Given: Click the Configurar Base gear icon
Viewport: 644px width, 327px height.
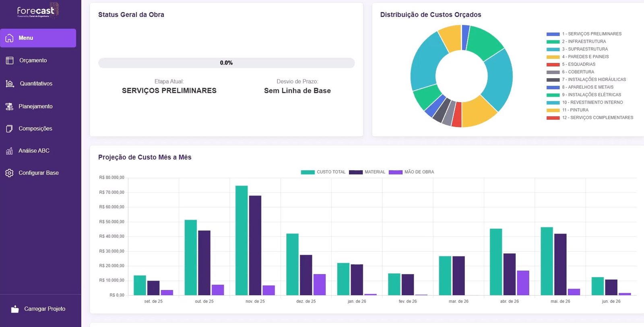Looking at the screenshot, I should click(x=9, y=173).
